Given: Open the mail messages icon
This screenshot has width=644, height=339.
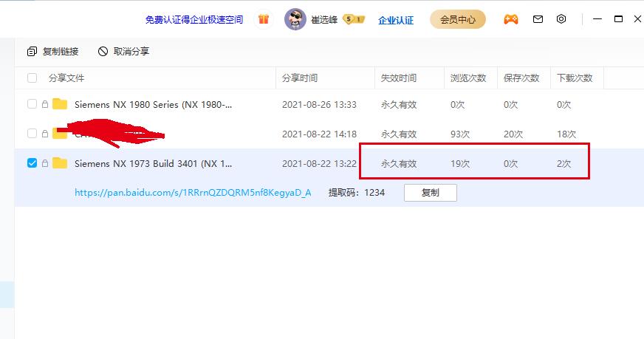Looking at the screenshot, I should pos(538,19).
